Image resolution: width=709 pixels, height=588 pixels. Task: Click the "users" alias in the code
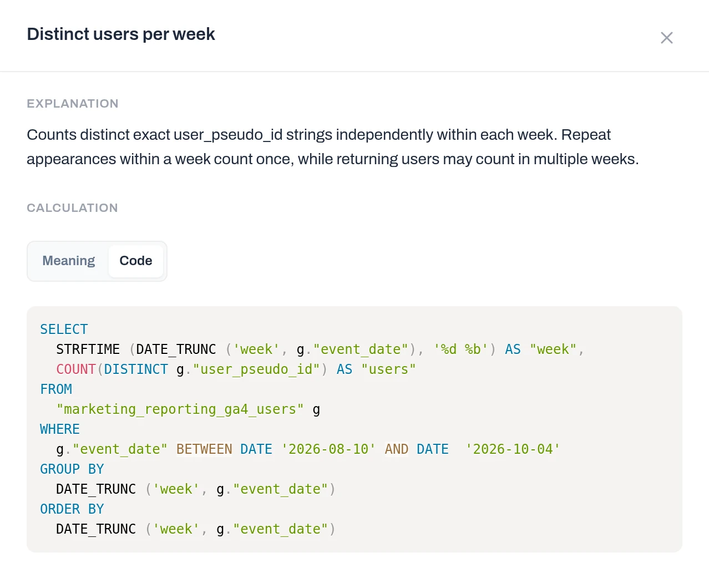coord(388,369)
